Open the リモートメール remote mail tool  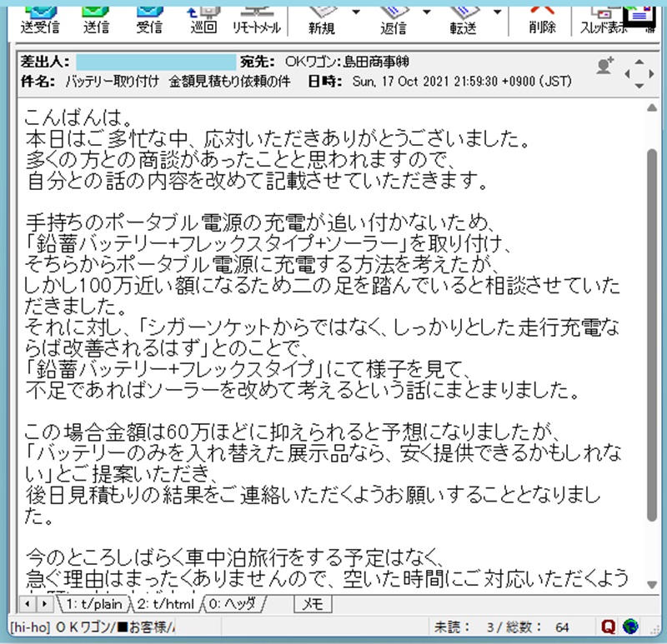257,17
